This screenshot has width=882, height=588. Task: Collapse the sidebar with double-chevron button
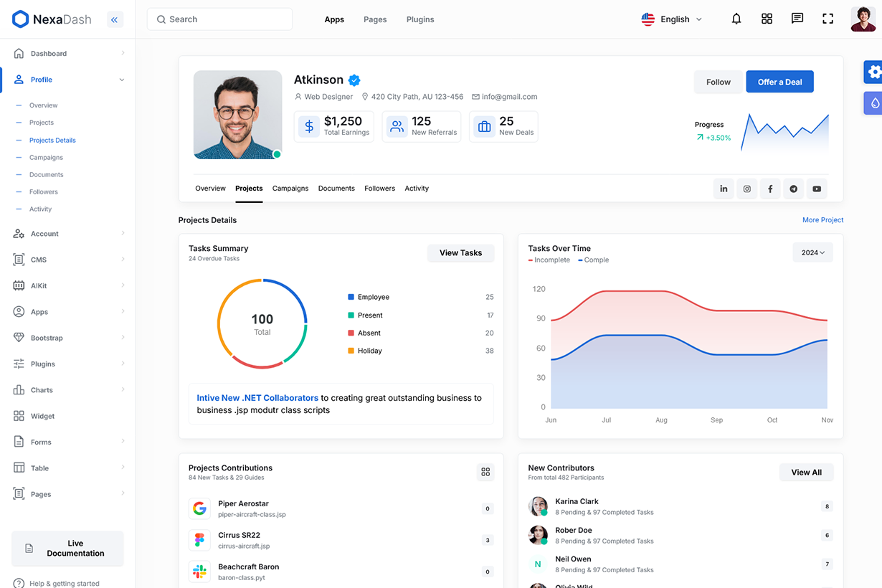pyautogui.click(x=115, y=20)
